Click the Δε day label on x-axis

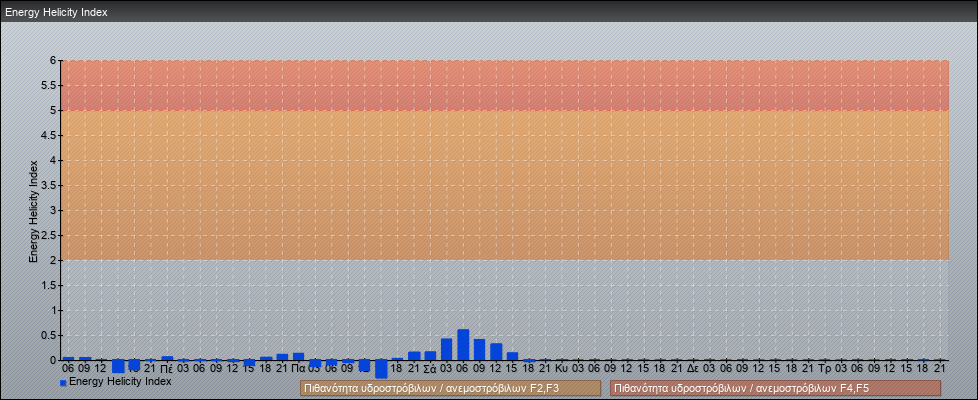coord(692,369)
